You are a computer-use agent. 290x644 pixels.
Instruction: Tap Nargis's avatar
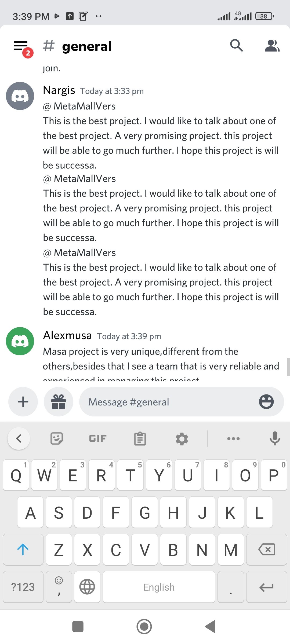(20, 96)
